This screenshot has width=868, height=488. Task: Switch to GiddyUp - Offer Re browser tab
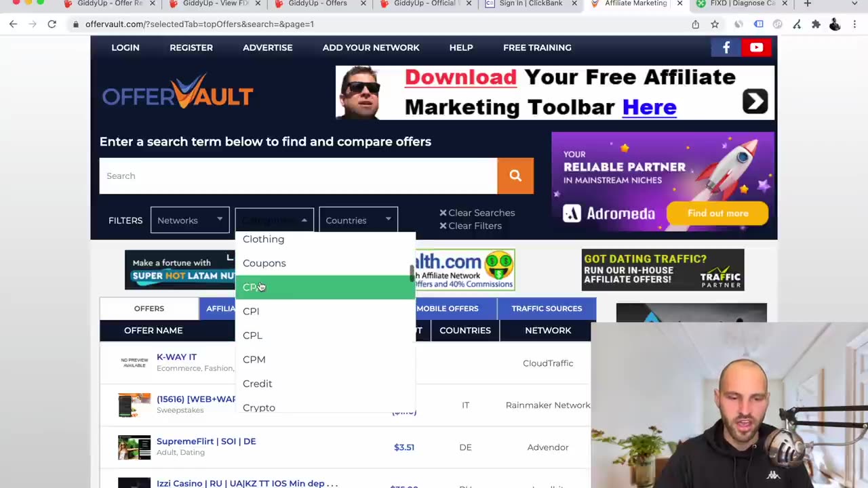108,3
